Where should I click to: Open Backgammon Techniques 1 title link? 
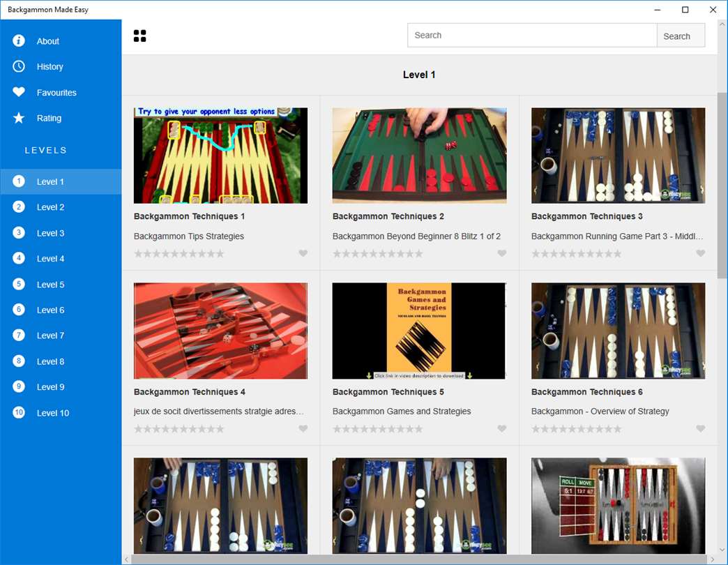pyautogui.click(x=189, y=216)
